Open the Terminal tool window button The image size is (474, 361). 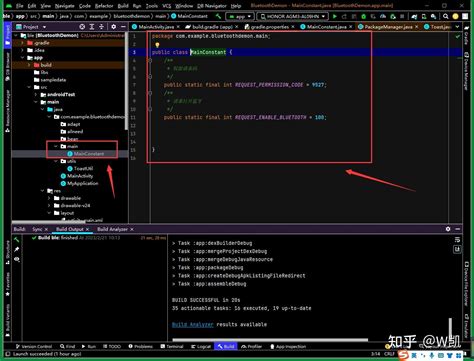[x=172, y=347]
